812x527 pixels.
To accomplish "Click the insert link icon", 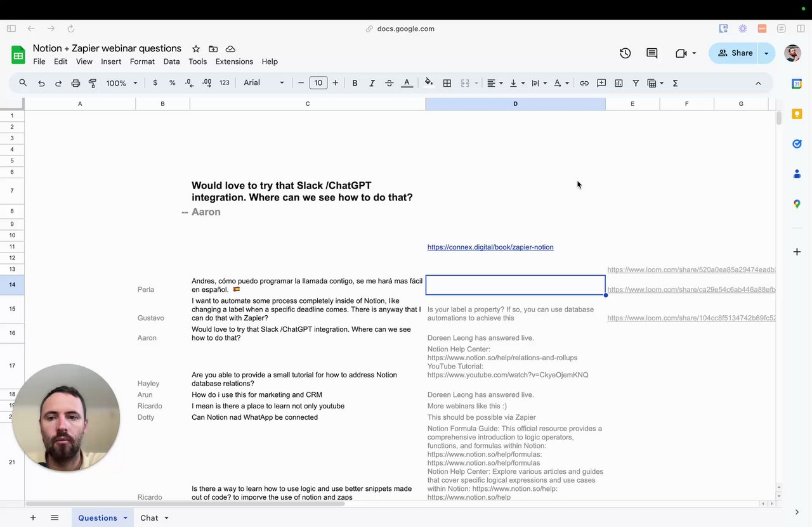I will click(584, 83).
